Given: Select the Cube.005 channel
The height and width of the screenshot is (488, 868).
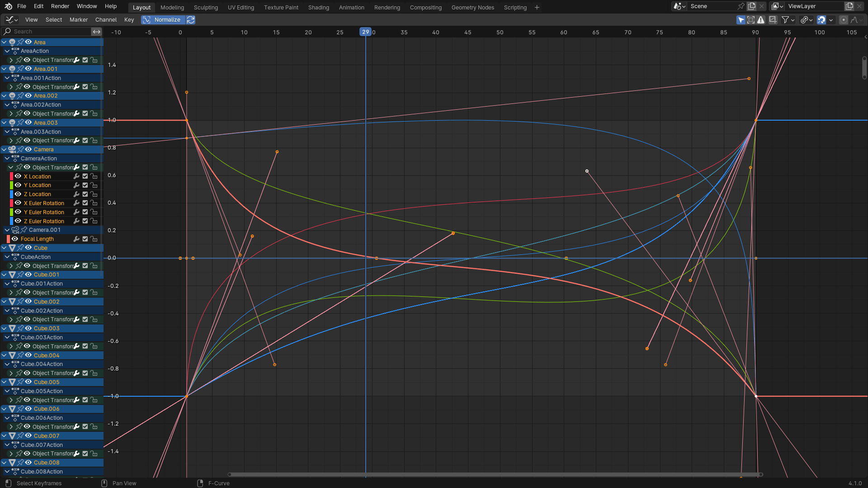Looking at the screenshot, I should (x=47, y=382).
